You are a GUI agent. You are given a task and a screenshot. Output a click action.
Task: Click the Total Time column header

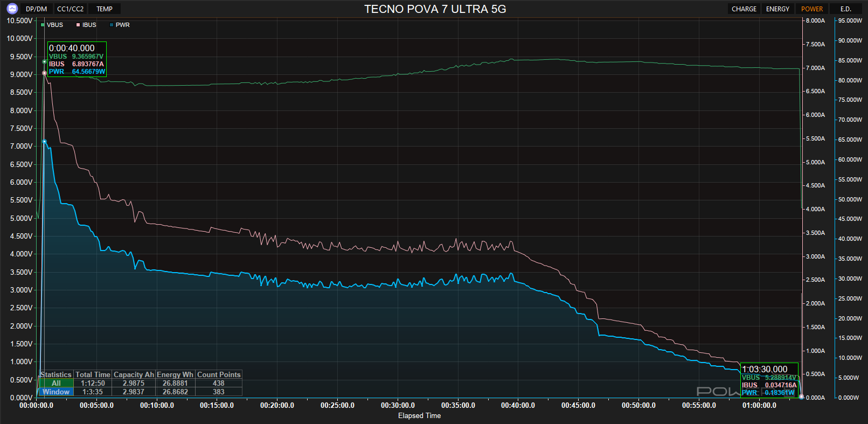tap(93, 374)
